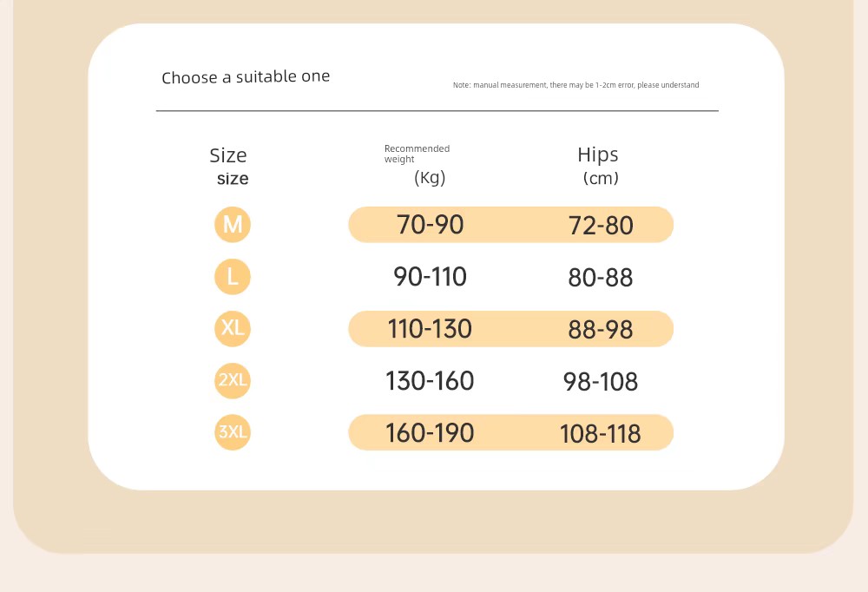Click the 80-88 hips measurement
The height and width of the screenshot is (592, 868).
coord(601,277)
